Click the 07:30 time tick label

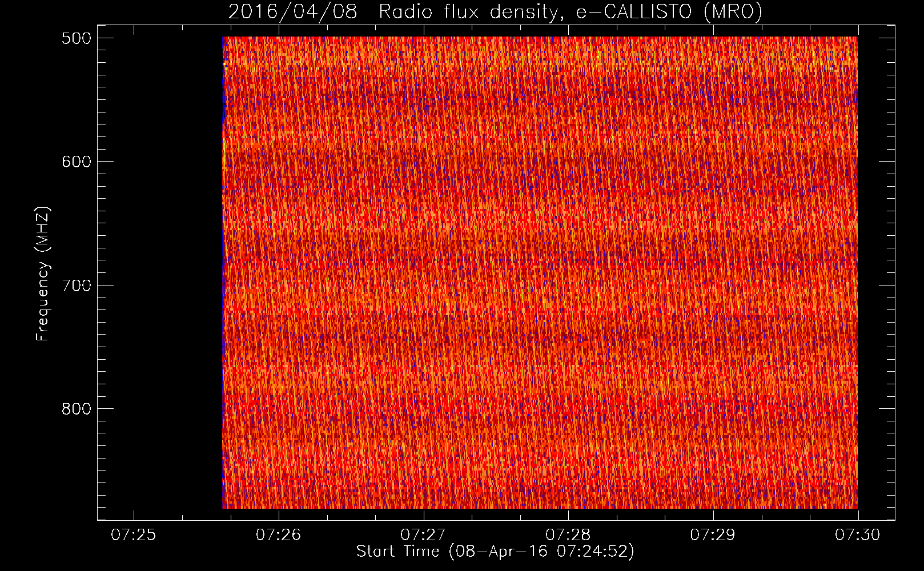[858, 534]
